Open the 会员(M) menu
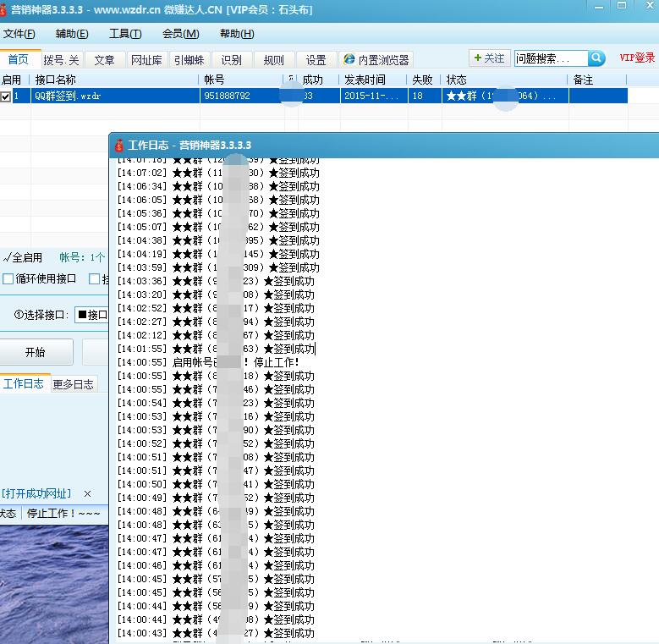 181,34
